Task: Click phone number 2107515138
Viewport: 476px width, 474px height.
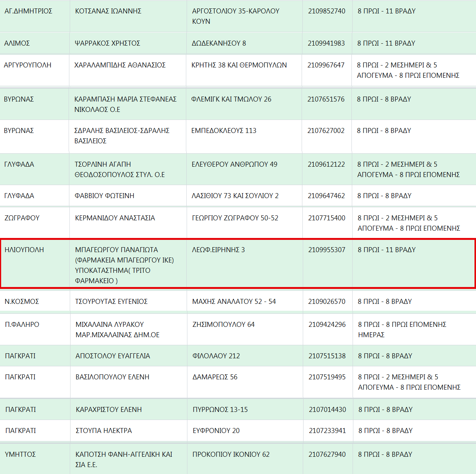Action: point(327,356)
